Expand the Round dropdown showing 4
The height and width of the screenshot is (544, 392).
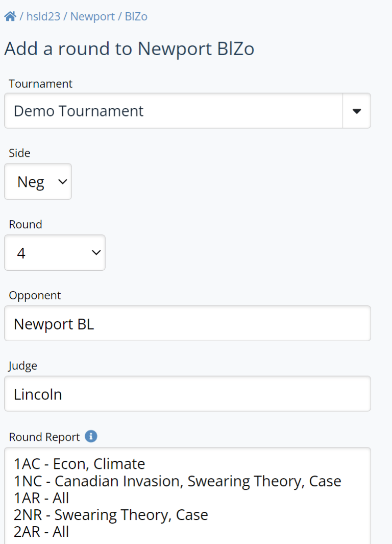pos(55,253)
